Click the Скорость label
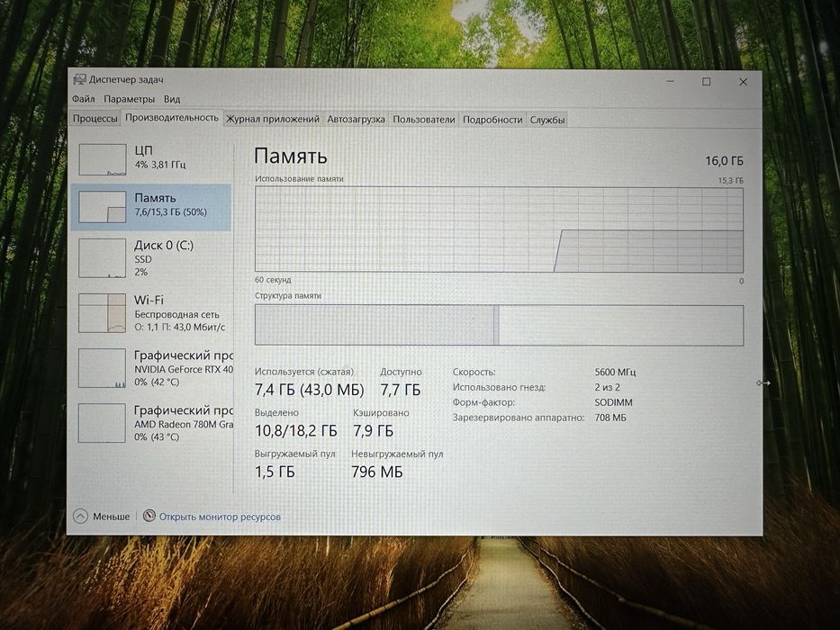Viewport: 840px width, 630px height. (474, 372)
